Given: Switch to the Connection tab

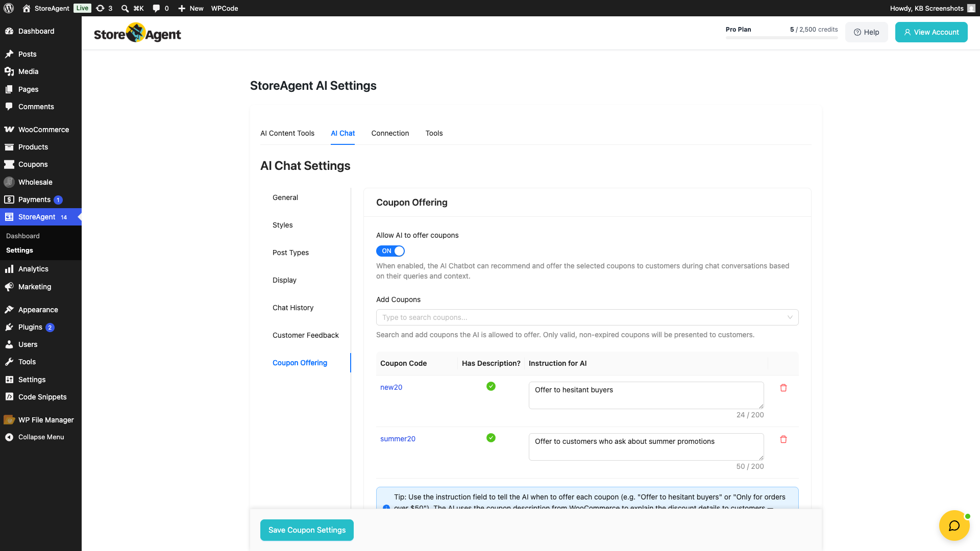Looking at the screenshot, I should tap(390, 133).
